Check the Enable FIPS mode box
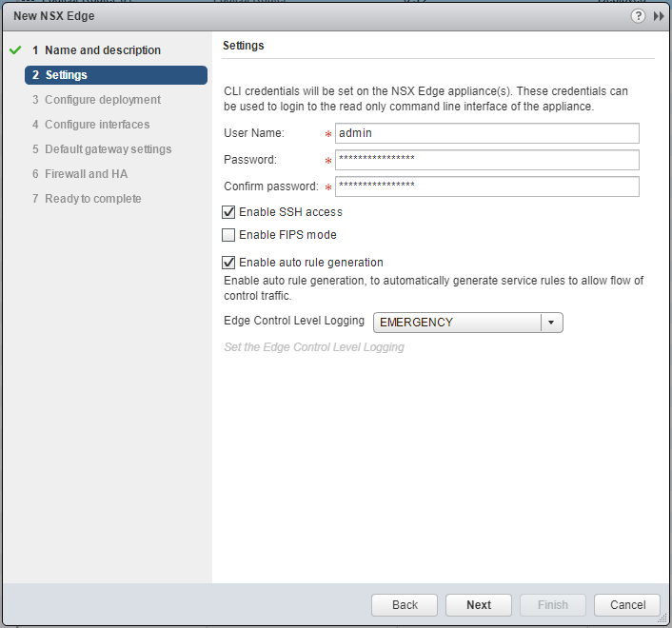Screen dimensions: 672x628 (x=228, y=235)
